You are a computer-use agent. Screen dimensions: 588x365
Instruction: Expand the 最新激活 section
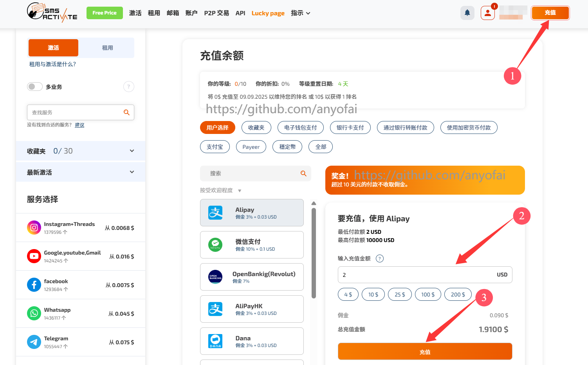coord(81,172)
